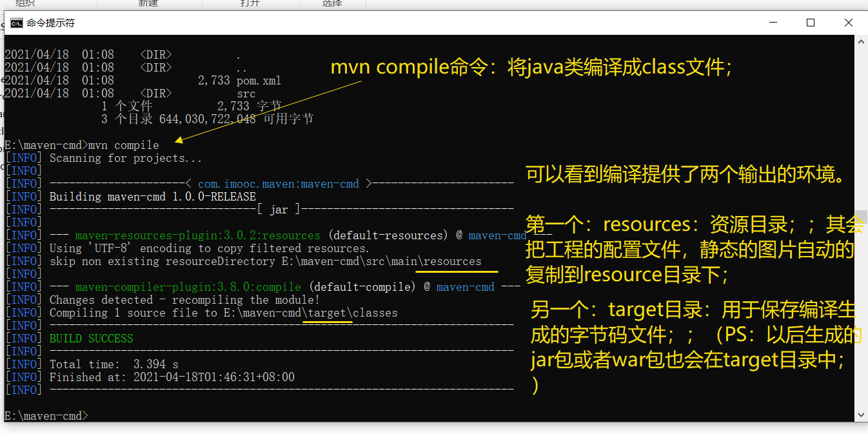Open the 选择 ribbon menu
The image size is (868, 434).
click(x=331, y=3)
